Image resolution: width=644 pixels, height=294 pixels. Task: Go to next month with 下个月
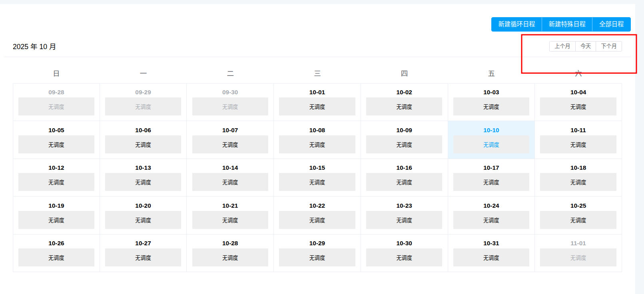pyautogui.click(x=608, y=46)
